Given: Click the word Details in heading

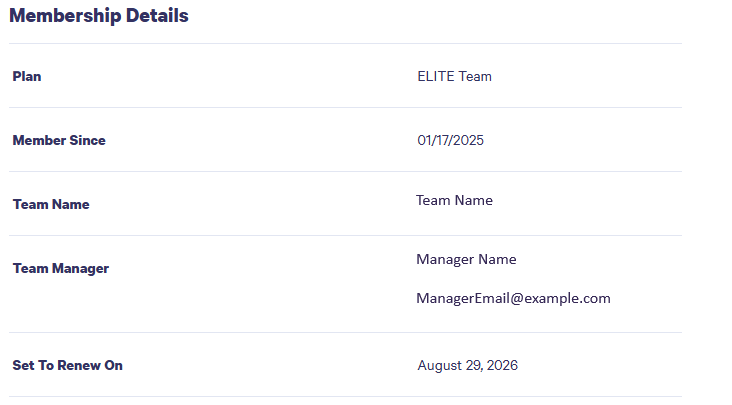Looking at the screenshot, I should [x=157, y=15].
